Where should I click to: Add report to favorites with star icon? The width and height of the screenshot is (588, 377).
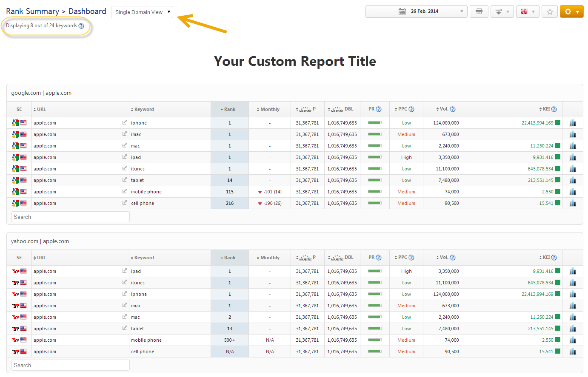[x=550, y=11]
